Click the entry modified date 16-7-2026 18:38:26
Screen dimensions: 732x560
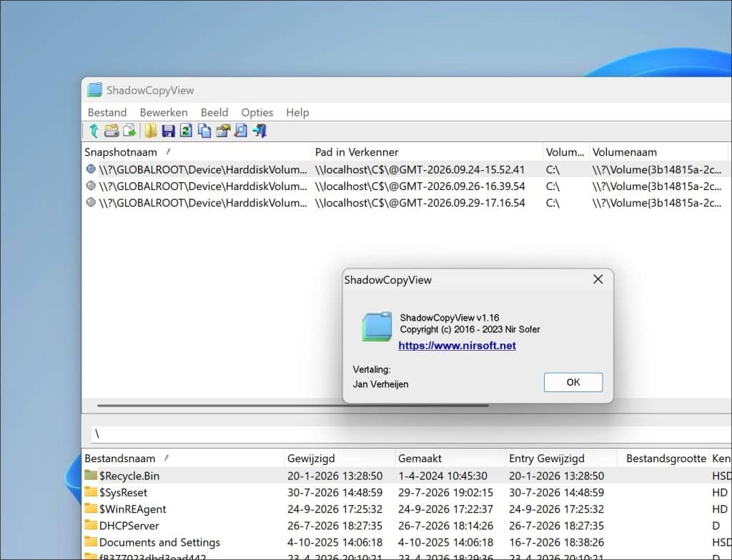coord(556,542)
